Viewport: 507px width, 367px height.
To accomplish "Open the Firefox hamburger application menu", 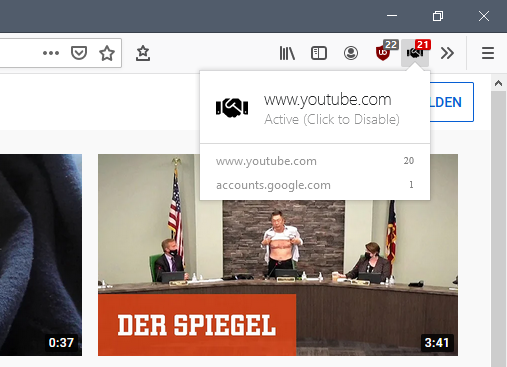I will click(488, 53).
